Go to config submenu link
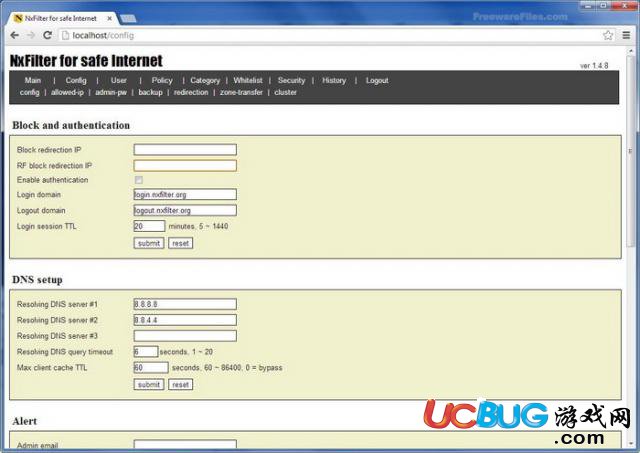The width and height of the screenshot is (640, 453). pyautogui.click(x=29, y=92)
